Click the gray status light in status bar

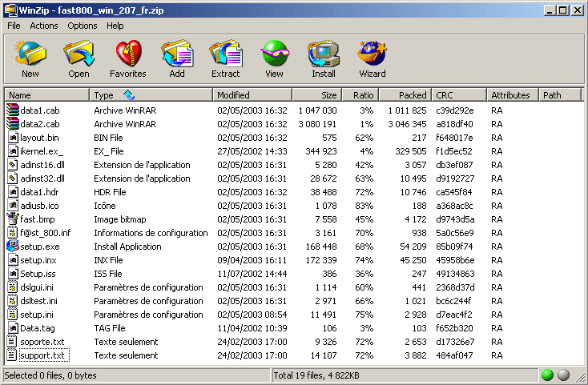[564, 375]
